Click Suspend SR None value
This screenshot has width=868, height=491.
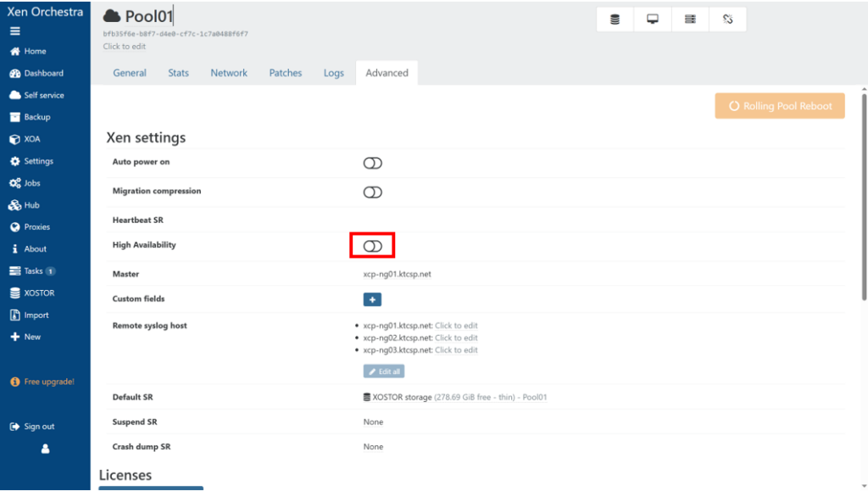(x=373, y=422)
